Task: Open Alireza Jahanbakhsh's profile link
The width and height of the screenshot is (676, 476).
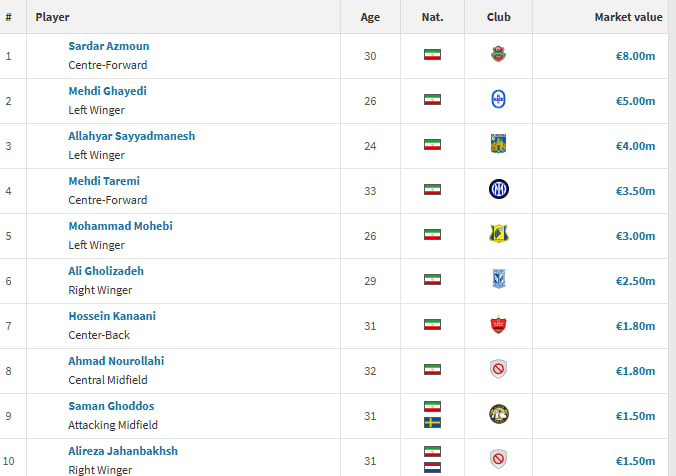Action: tap(123, 451)
